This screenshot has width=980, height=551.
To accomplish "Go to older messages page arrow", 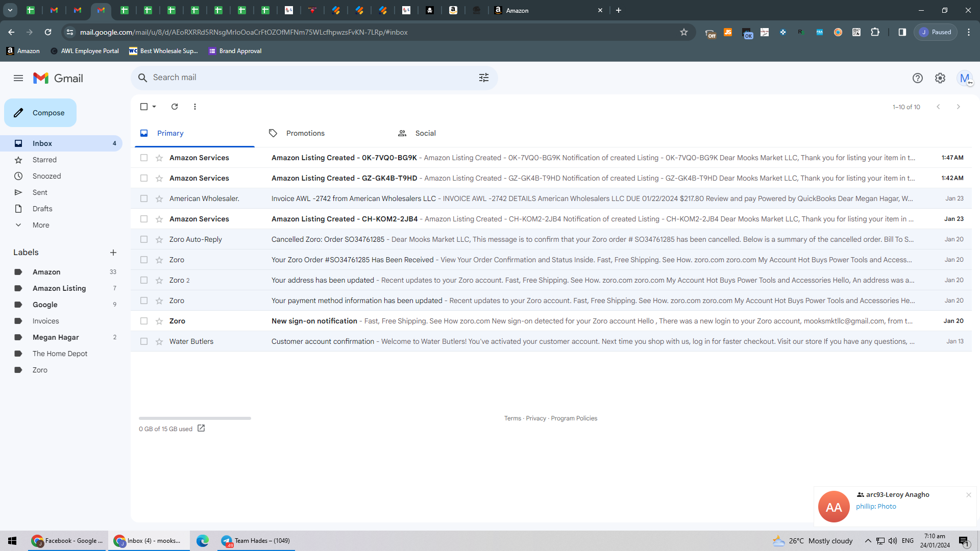I will [x=959, y=107].
